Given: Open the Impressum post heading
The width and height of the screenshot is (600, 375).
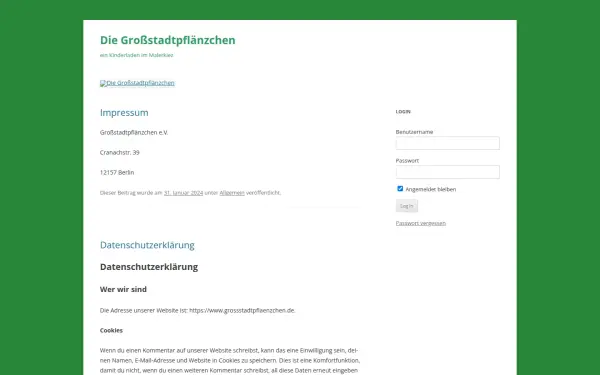Looking at the screenshot, I should [124, 112].
